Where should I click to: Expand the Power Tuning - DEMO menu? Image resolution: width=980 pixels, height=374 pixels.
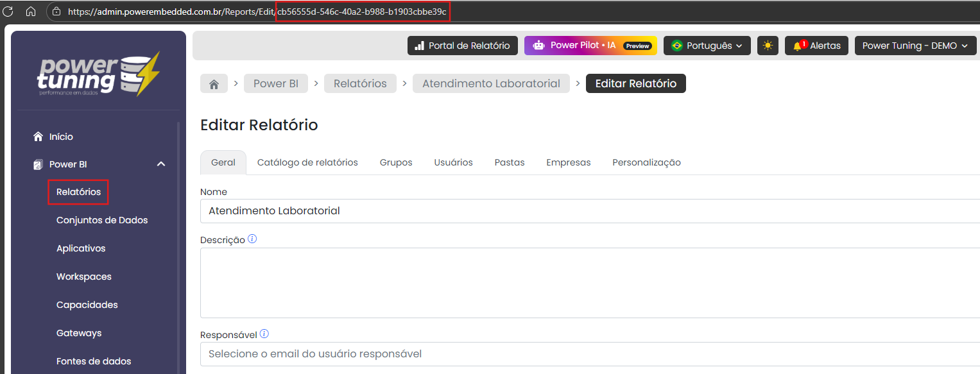(x=915, y=46)
